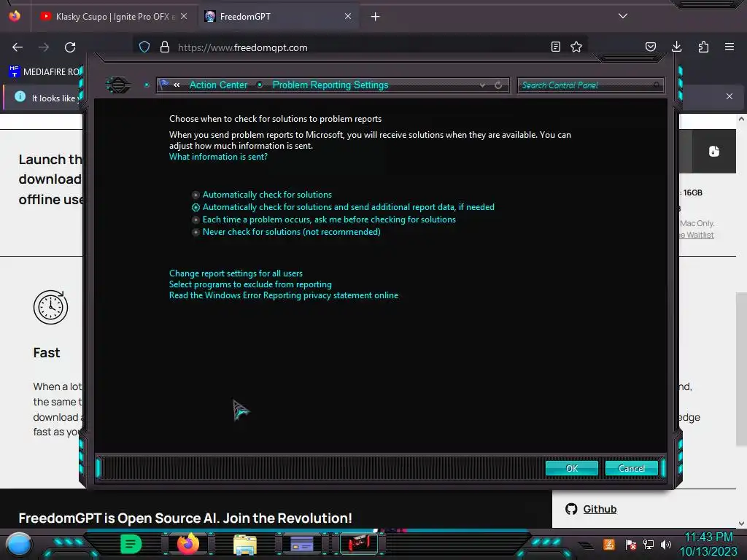
Task: Open the Github link on the page
Action: pyautogui.click(x=600, y=509)
